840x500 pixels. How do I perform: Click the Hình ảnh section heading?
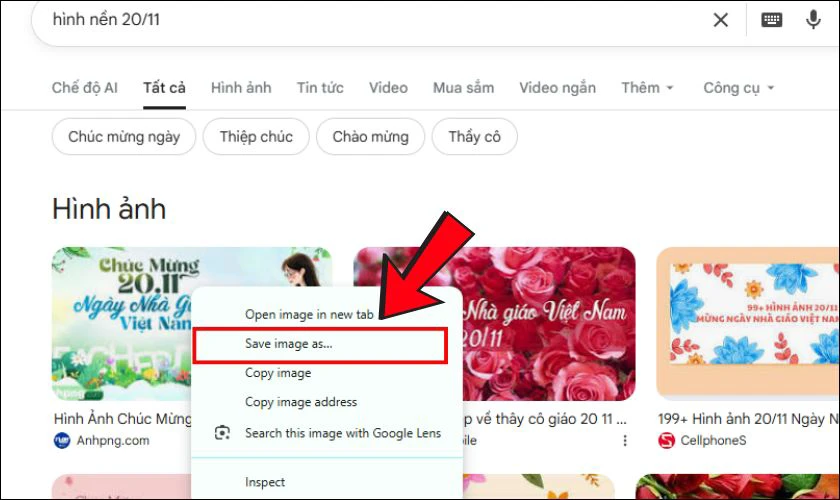(109, 209)
